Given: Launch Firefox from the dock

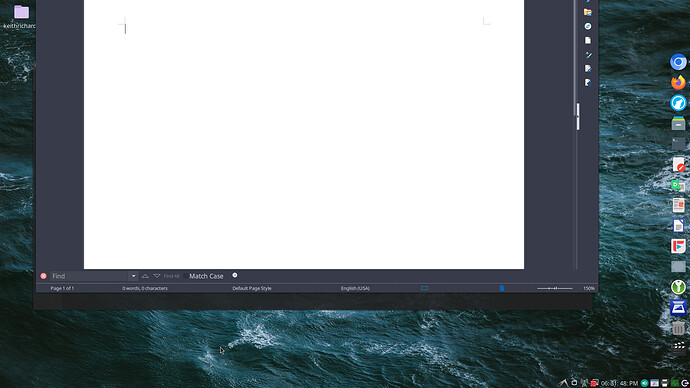Looking at the screenshot, I should point(678,82).
